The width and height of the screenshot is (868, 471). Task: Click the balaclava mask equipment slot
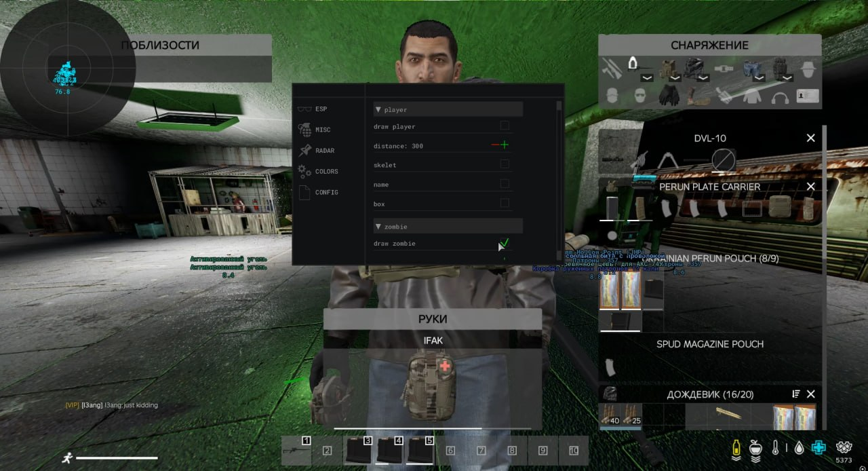(x=612, y=96)
